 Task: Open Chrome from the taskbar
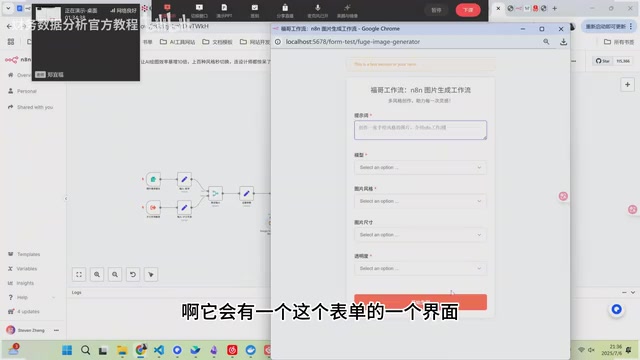tap(141, 350)
